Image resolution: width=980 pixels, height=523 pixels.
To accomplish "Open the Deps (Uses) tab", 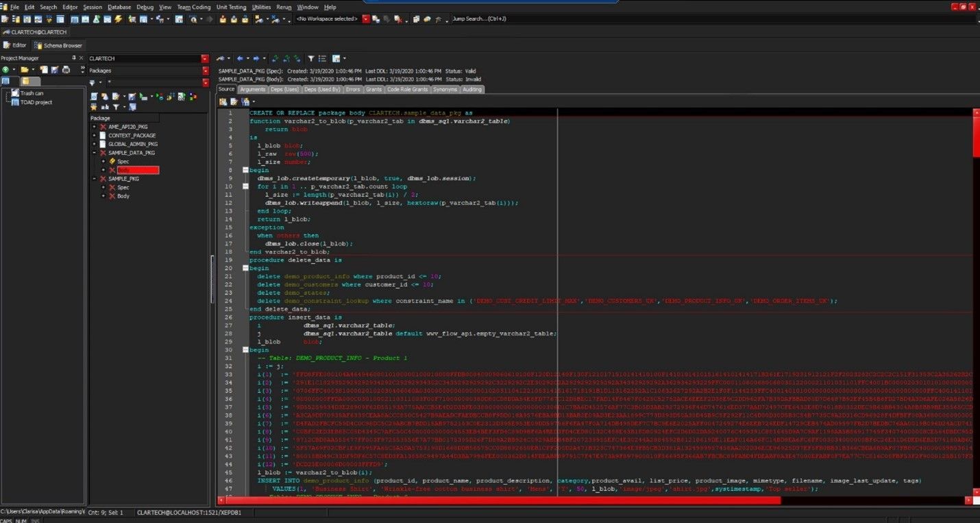I will [284, 89].
